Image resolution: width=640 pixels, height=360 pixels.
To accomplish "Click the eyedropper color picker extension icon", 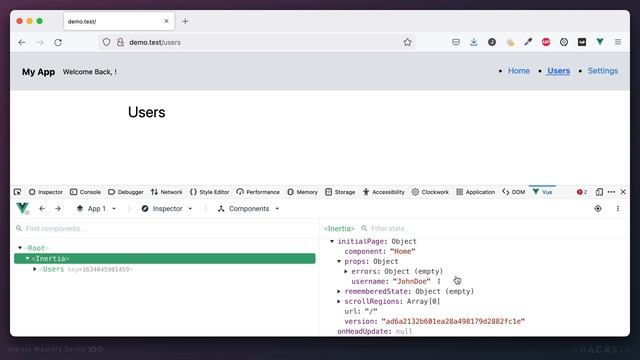I will coord(528,42).
